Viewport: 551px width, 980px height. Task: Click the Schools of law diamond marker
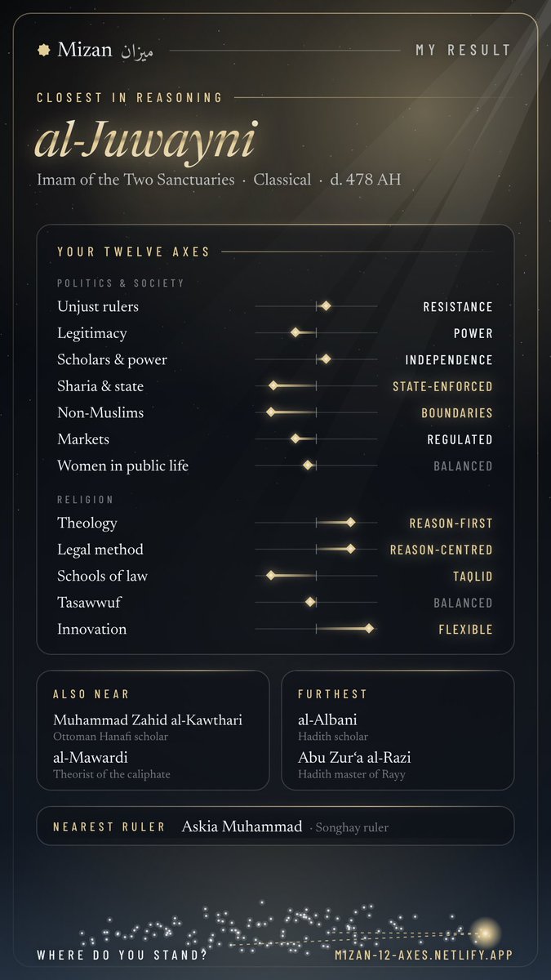pyautogui.click(x=271, y=576)
